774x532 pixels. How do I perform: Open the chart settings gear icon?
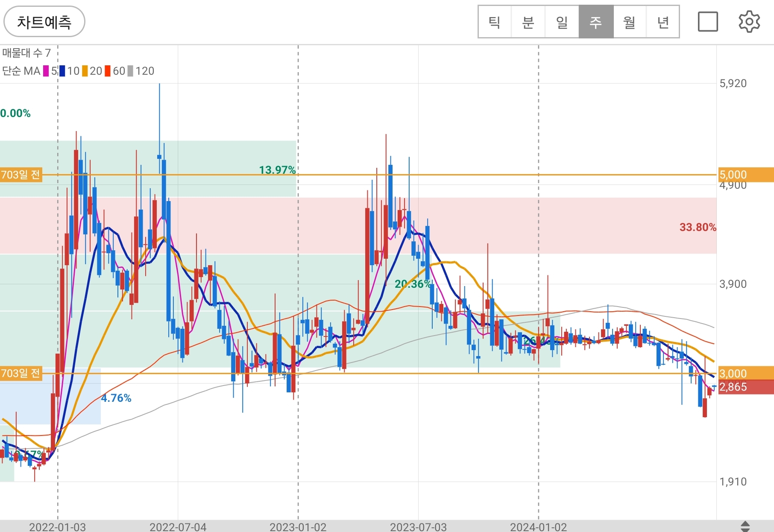749,22
